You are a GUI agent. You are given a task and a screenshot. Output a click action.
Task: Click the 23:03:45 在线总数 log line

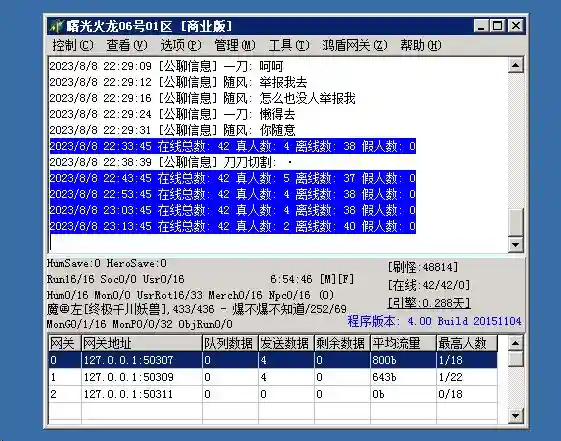coord(233,210)
